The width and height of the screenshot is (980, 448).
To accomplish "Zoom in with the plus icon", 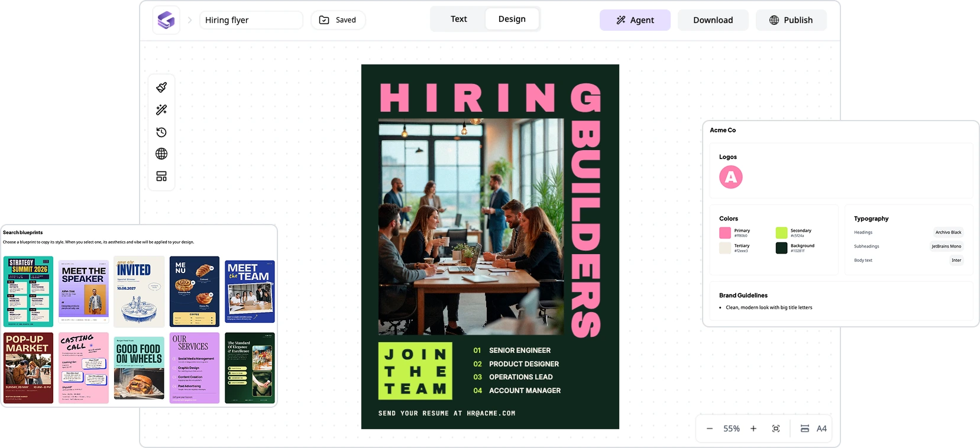I will pyautogui.click(x=753, y=428).
